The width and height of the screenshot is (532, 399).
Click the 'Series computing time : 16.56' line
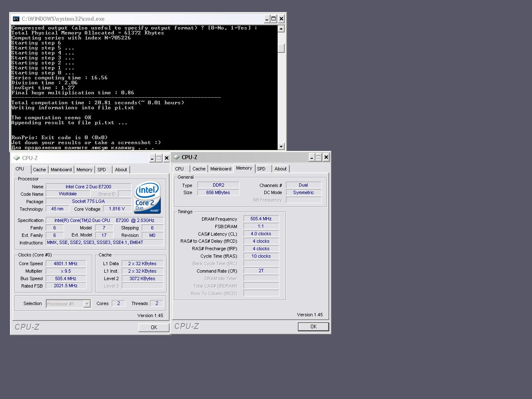point(59,78)
